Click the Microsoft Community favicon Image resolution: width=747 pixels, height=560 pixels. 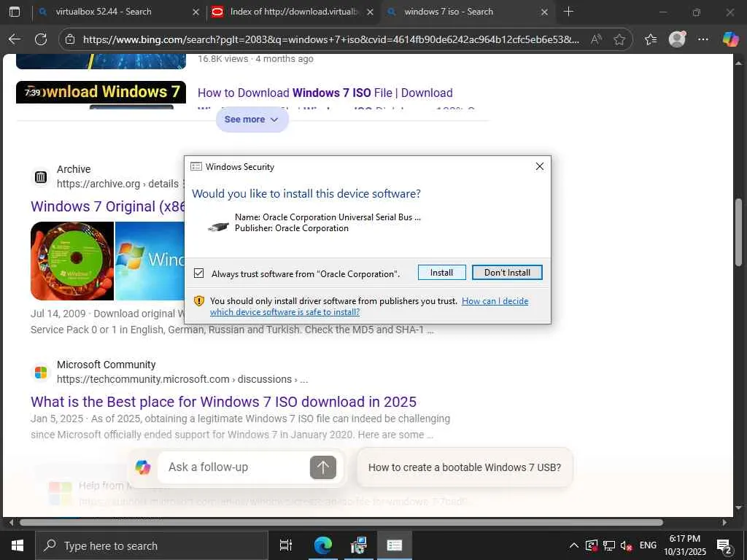pyautogui.click(x=41, y=373)
